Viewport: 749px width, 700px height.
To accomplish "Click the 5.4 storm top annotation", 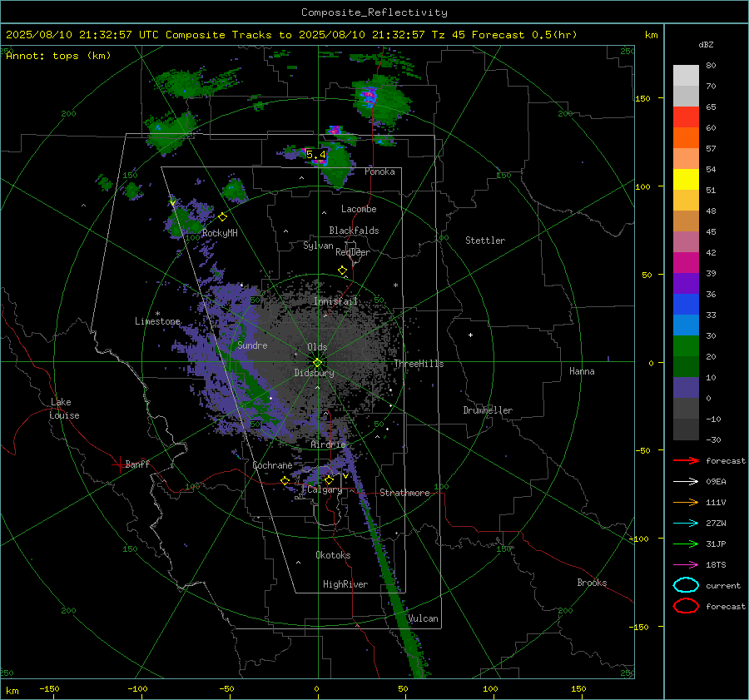I will point(315,154).
